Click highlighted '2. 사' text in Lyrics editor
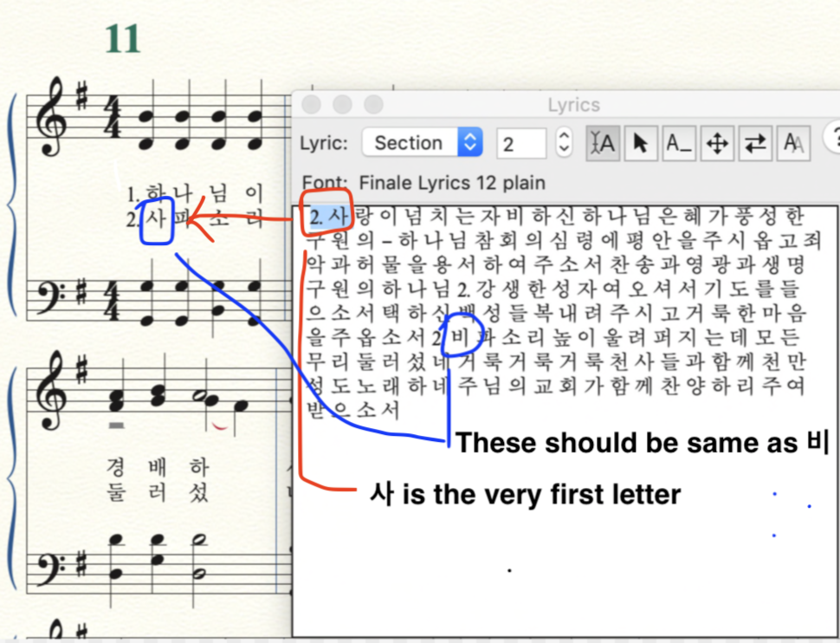Viewport: 840px width, 643px height. (328, 216)
